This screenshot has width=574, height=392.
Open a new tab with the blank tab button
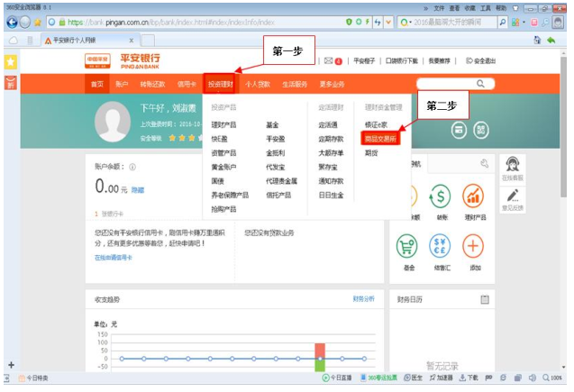tap(148, 41)
